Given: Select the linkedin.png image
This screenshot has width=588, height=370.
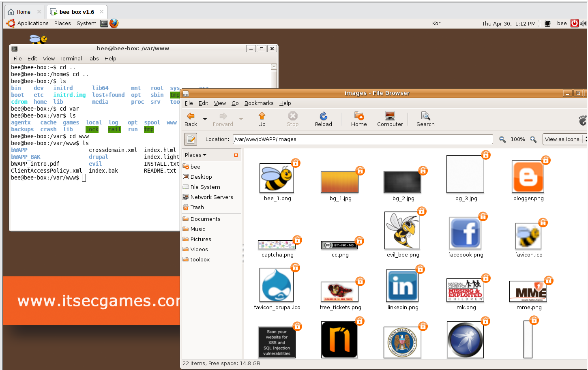Looking at the screenshot, I should coord(402,286).
